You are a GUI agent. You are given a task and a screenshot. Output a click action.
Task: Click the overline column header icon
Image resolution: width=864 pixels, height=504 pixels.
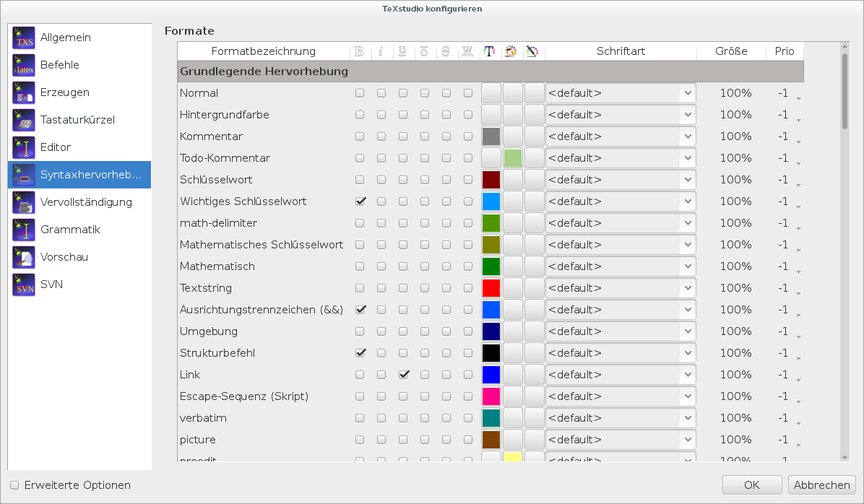424,51
